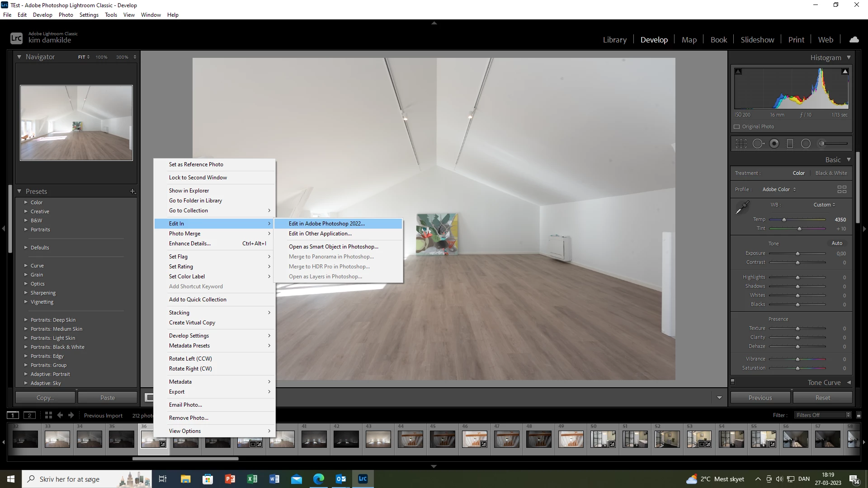
Task: Toggle the Original Photo checkbox
Action: click(x=737, y=127)
